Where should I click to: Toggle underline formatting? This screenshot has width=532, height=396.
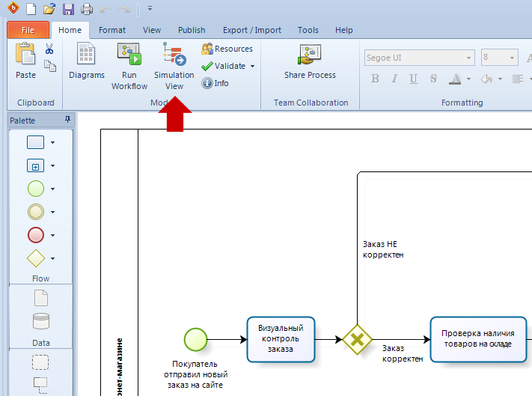[413, 79]
